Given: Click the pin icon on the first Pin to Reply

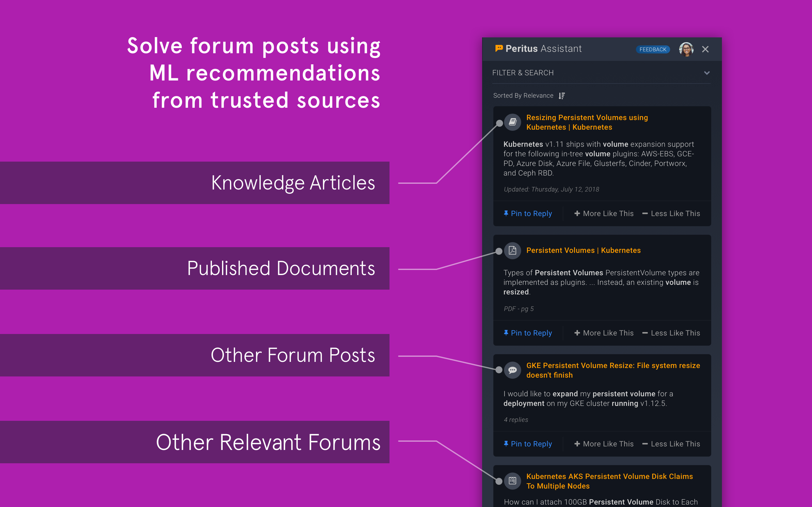Looking at the screenshot, I should pos(506,213).
